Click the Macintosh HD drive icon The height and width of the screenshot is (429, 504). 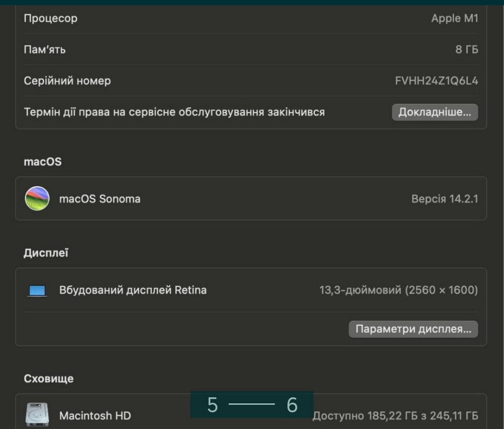tap(37, 415)
